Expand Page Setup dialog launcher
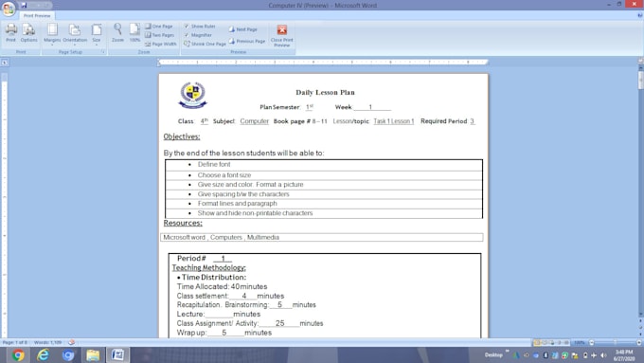 tap(102, 52)
